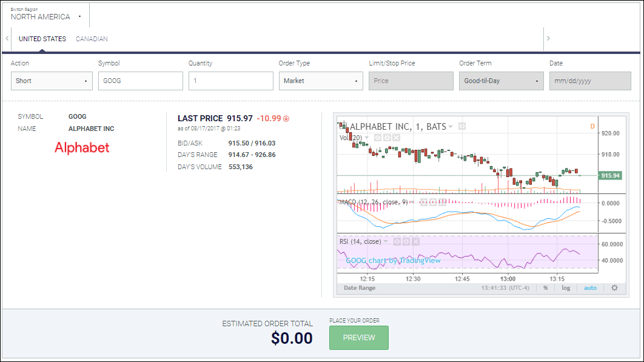Toggle log scale on chart
644x362 pixels.
[566, 287]
